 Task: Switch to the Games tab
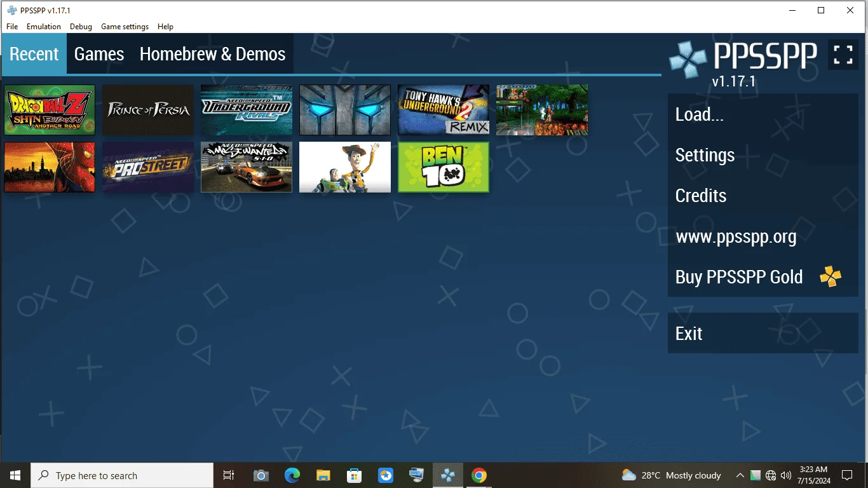pos(99,54)
